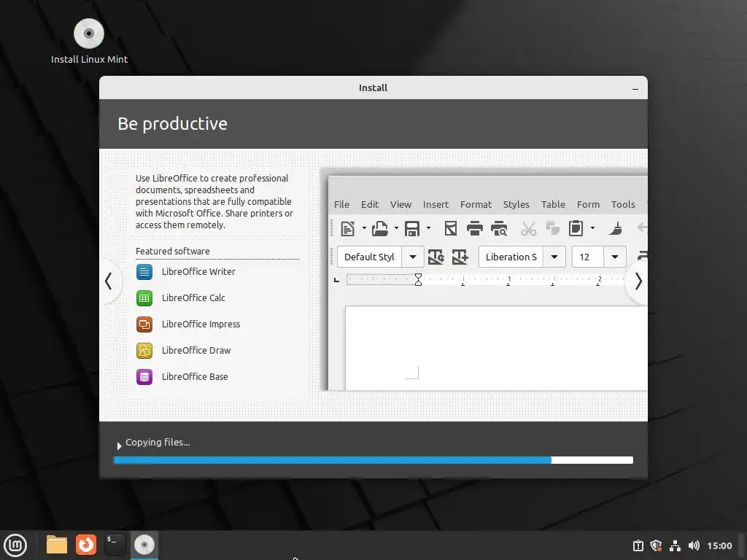
Task: Open the Open file dropdown arrow
Action: 396,228
